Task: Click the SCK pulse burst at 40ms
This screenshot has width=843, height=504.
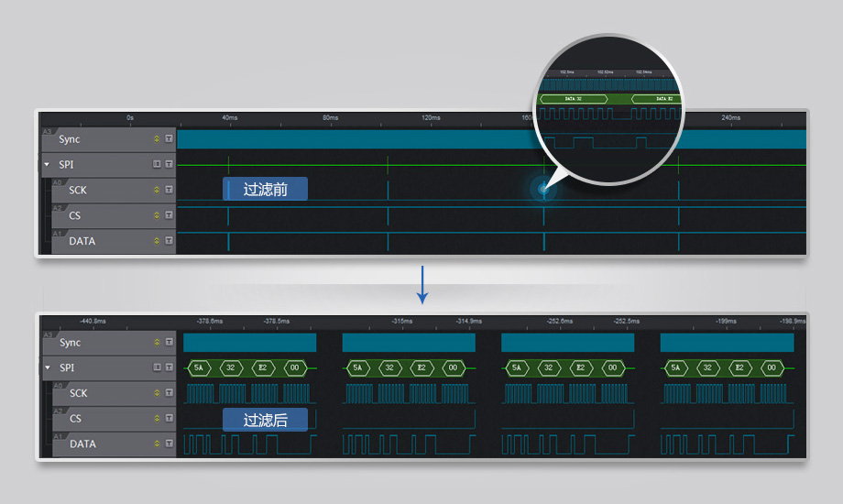Action: pos(228,190)
